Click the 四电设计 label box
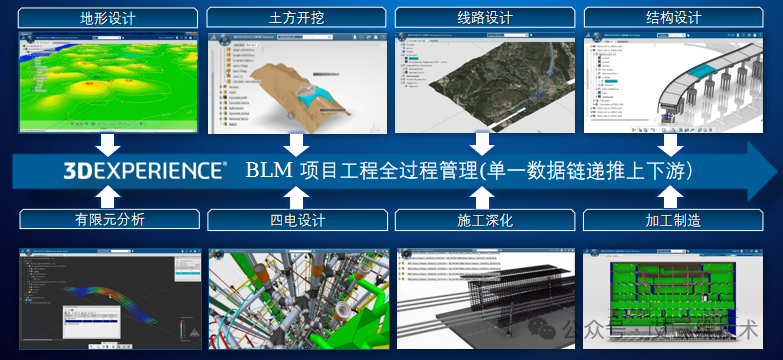The height and width of the screenshot is (360, 783). 298,220
